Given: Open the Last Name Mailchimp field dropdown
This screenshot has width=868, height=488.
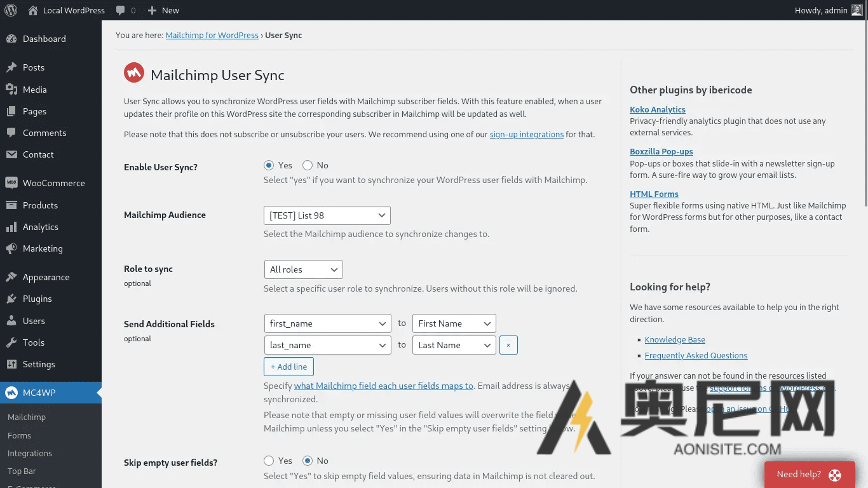Looking at the screenshot, I should pos(454,345).
